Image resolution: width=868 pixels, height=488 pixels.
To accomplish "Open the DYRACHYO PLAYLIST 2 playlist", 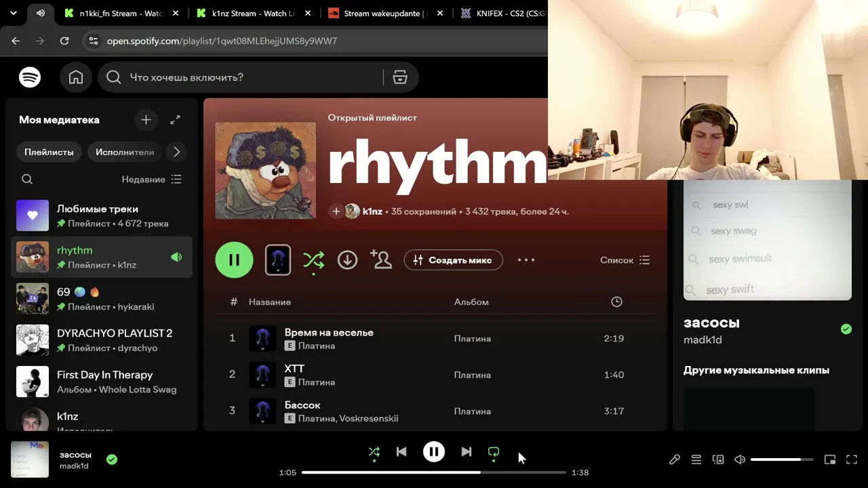I will [x=102, y=340].
